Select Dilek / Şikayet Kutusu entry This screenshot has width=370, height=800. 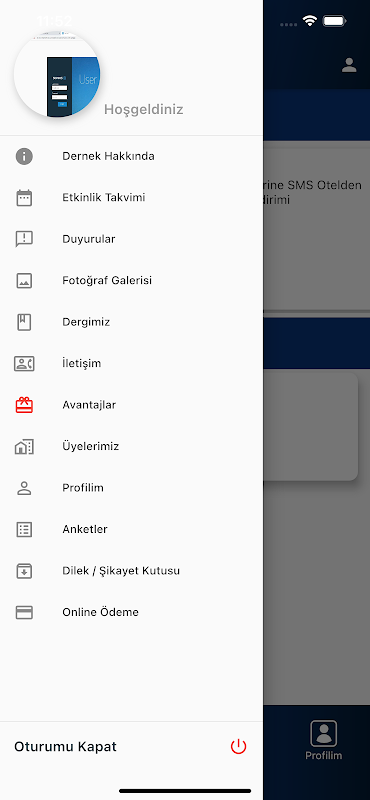pos(131,570)
